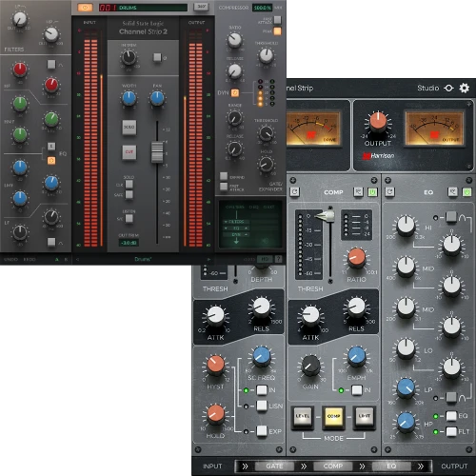Toggle Harrison EQ section power button
This screenshot has height=476, width=476.
coord(466,192)
